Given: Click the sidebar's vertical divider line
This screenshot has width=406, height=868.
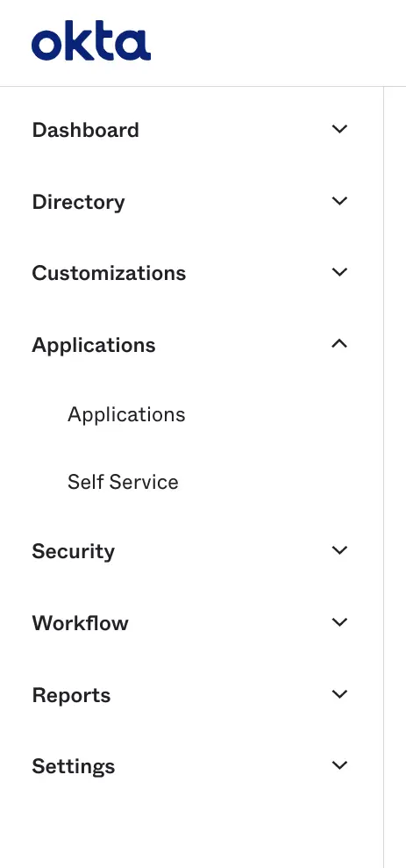Looking at the screenshot, I should coord(383,477).
